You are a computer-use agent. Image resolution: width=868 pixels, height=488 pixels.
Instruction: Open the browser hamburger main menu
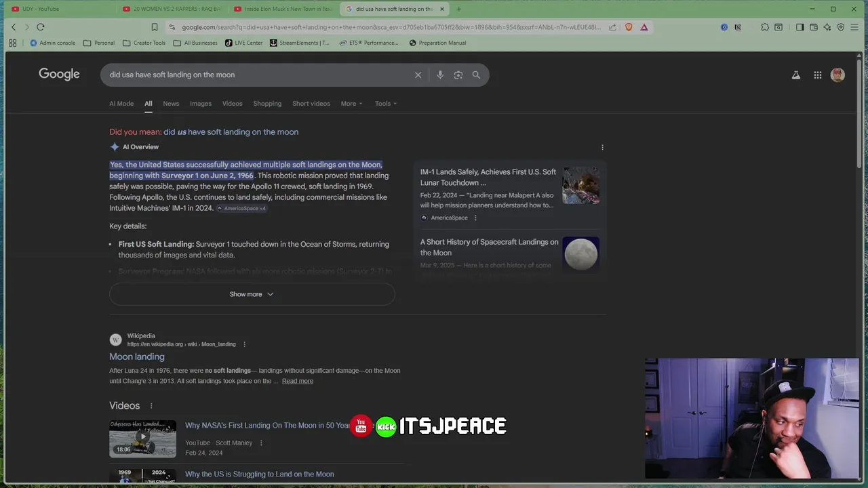click(854, 27)
